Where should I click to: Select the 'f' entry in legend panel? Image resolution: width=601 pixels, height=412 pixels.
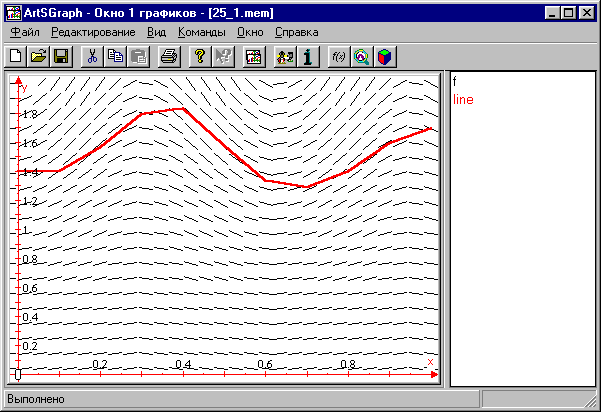pyautogui.click(x=455, y=81)
